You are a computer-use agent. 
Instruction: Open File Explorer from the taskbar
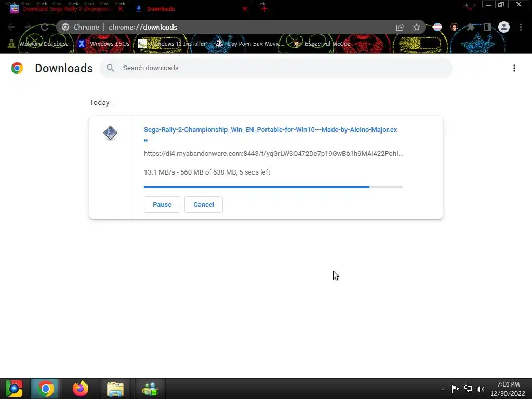115,389
